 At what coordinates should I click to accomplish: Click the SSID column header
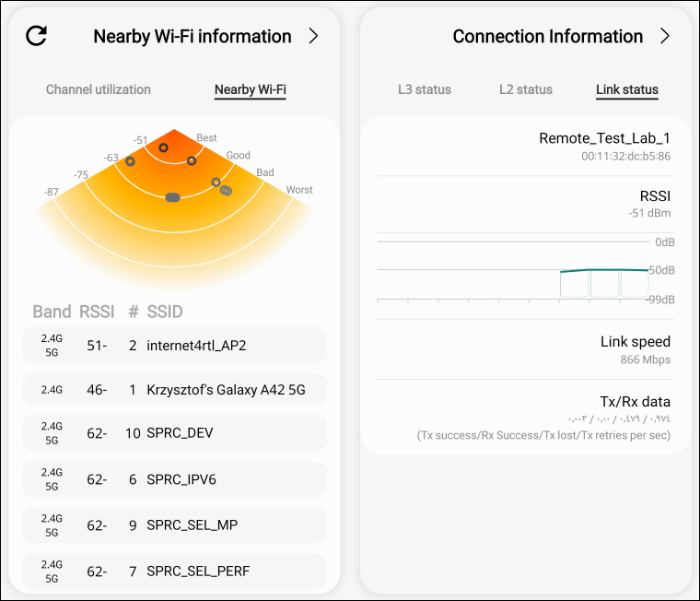tap(170, 312)
